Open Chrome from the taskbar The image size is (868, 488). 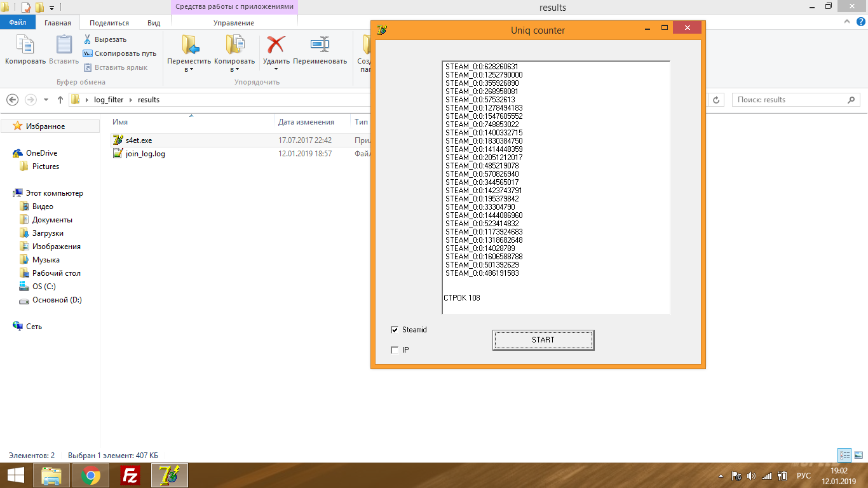coord(91,475)
